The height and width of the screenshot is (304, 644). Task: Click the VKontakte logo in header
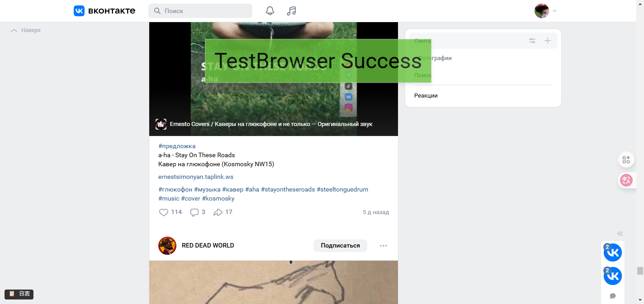104,11
